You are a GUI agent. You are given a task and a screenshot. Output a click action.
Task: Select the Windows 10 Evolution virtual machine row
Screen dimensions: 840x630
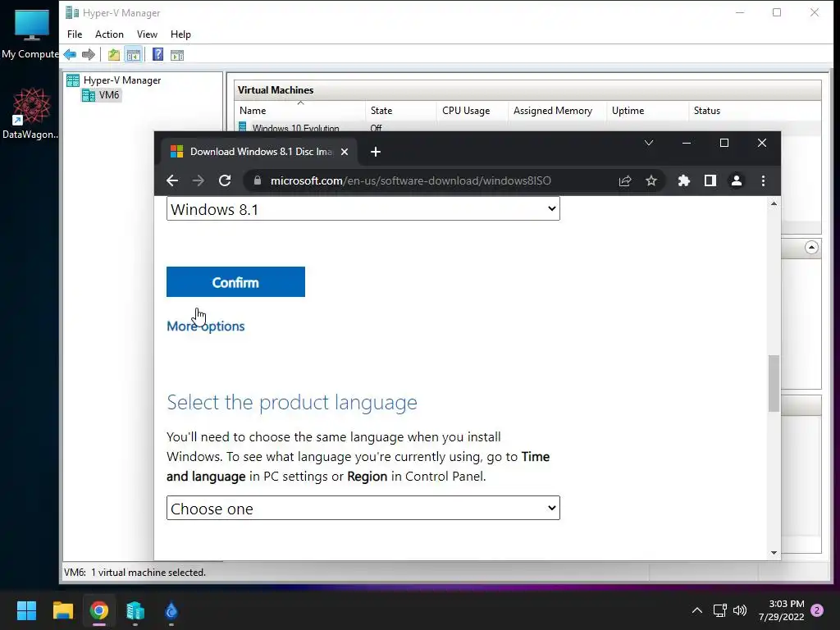coord(527,127)
